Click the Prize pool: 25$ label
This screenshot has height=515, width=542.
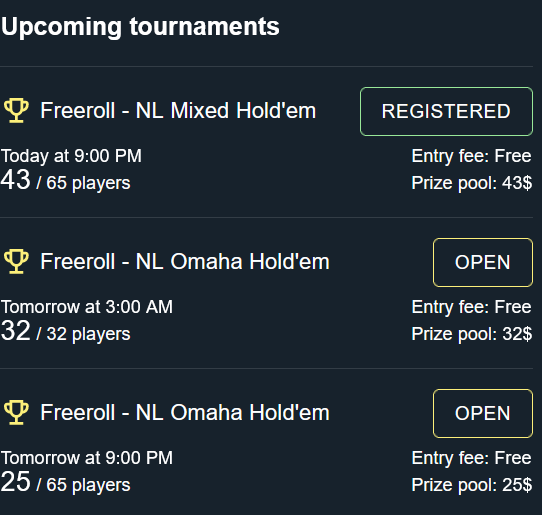472,485
